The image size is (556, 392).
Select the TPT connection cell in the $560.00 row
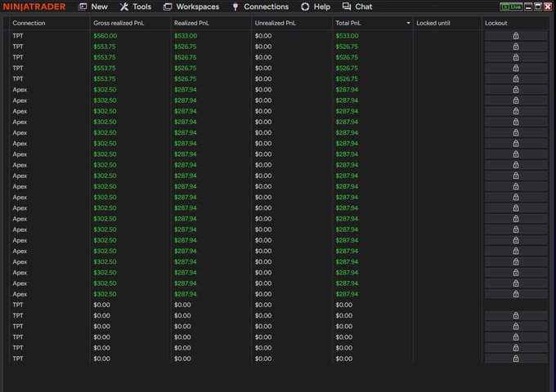point(18,36)
